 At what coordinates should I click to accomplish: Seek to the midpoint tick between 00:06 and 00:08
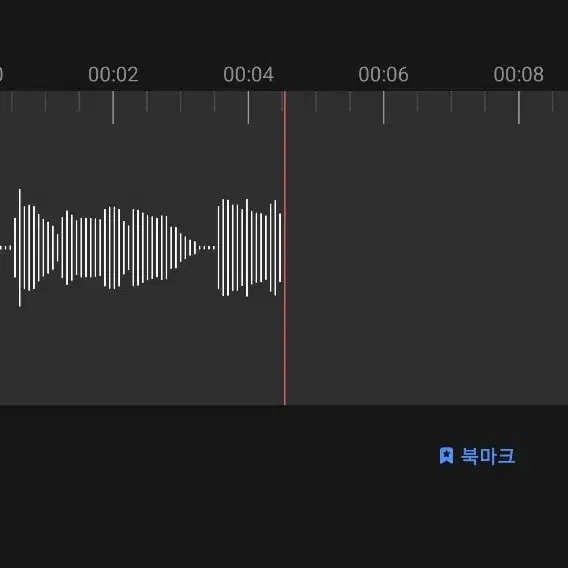(451, 101)
